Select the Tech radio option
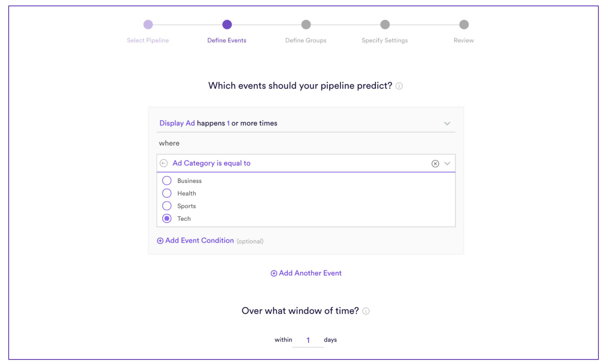 167,218
